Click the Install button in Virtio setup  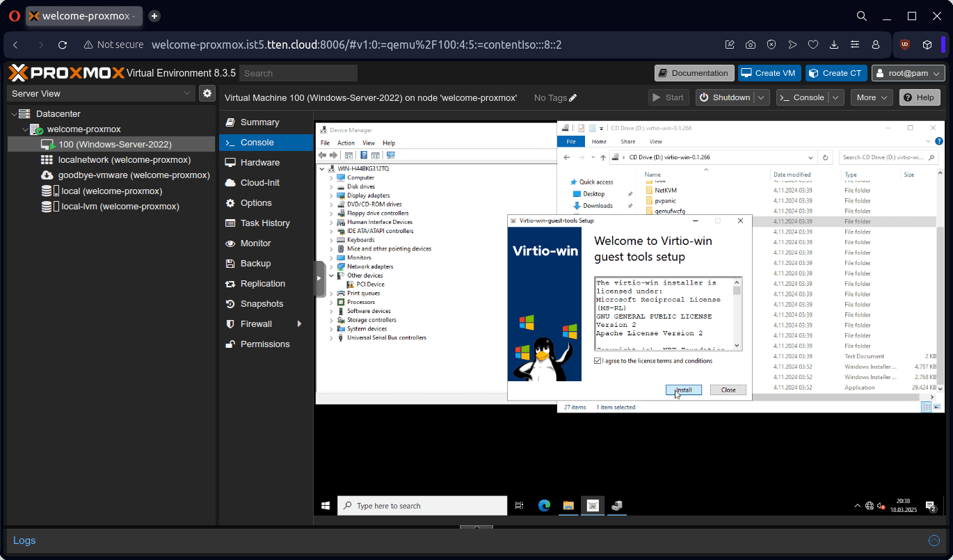point(684,390)
